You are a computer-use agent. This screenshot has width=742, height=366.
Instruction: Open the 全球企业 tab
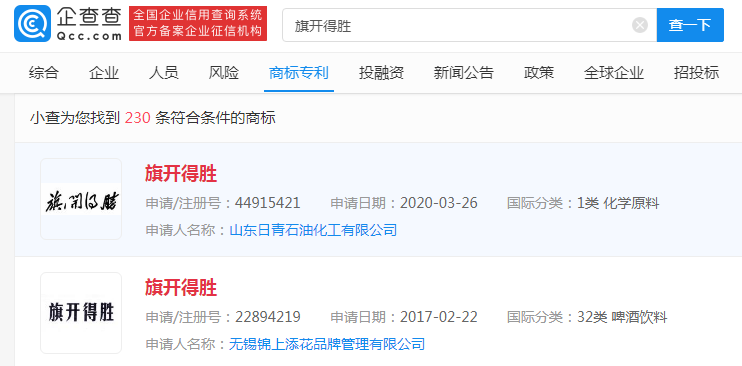[614, 73]
